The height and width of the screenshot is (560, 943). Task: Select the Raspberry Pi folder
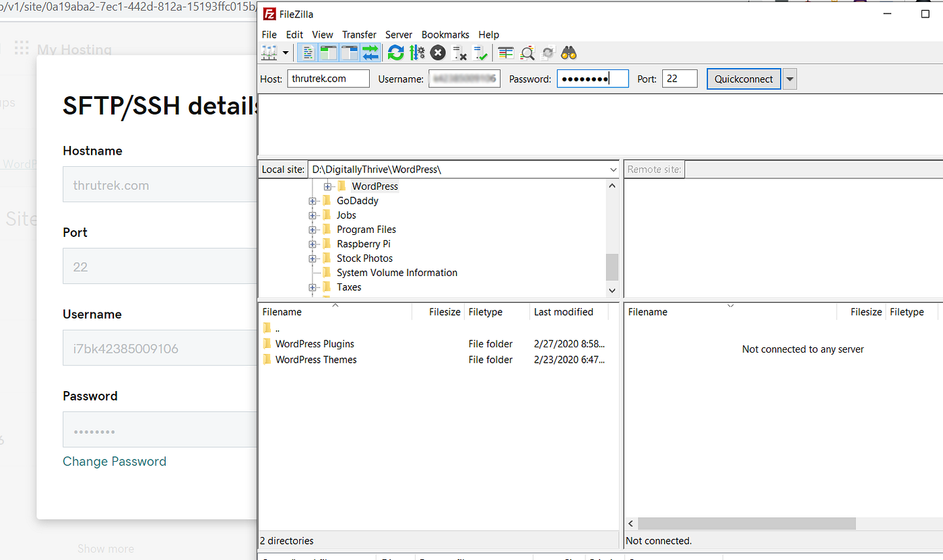coord(364,244)
